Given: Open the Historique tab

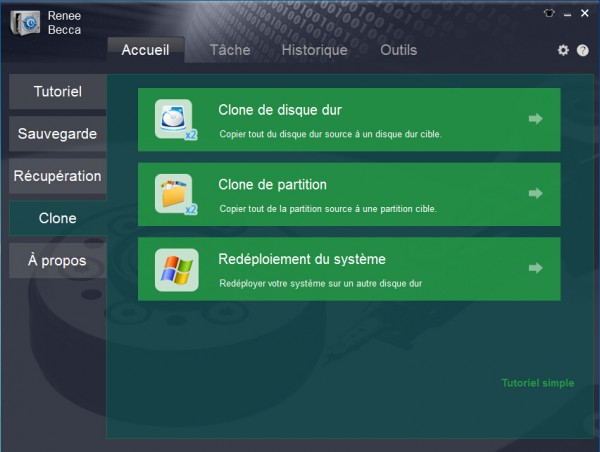Looking at the screenshot, I should pos(315,50).
